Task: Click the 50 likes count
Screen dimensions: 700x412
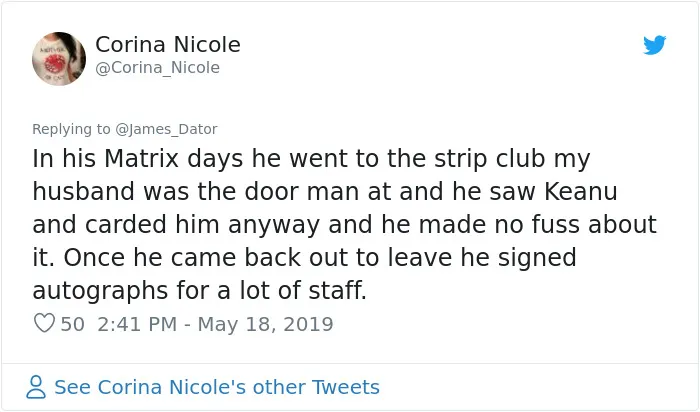Action: pyautogui.click(x=72, y=324)
